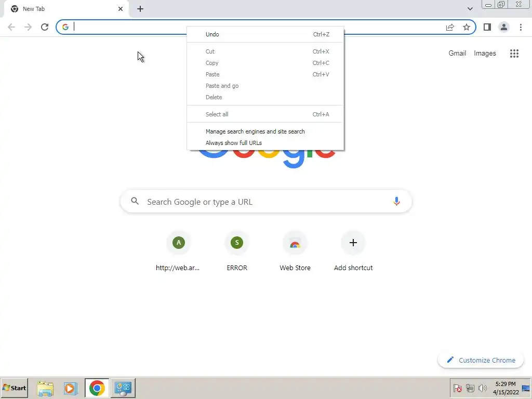Choose Copy from the context menu
The image size is (532, 399).
[265, 63]
